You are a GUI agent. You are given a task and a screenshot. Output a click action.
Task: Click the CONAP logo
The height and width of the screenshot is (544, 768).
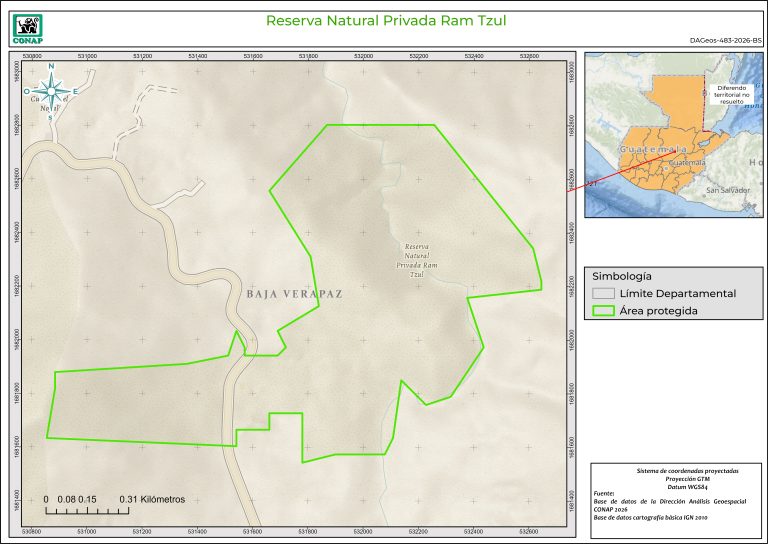tap(28, 26)
